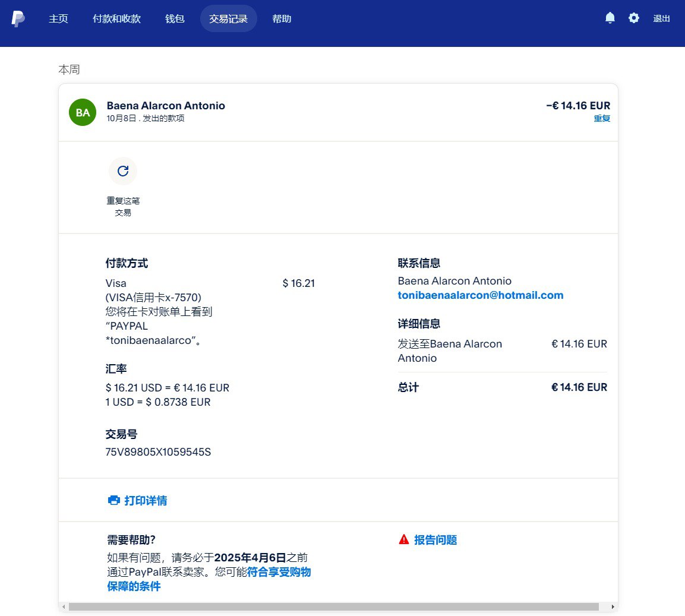Image resolution: width=685 pixels, height=616 pixels.
Task: Open the 钱包 menu item
Action: 175,19
